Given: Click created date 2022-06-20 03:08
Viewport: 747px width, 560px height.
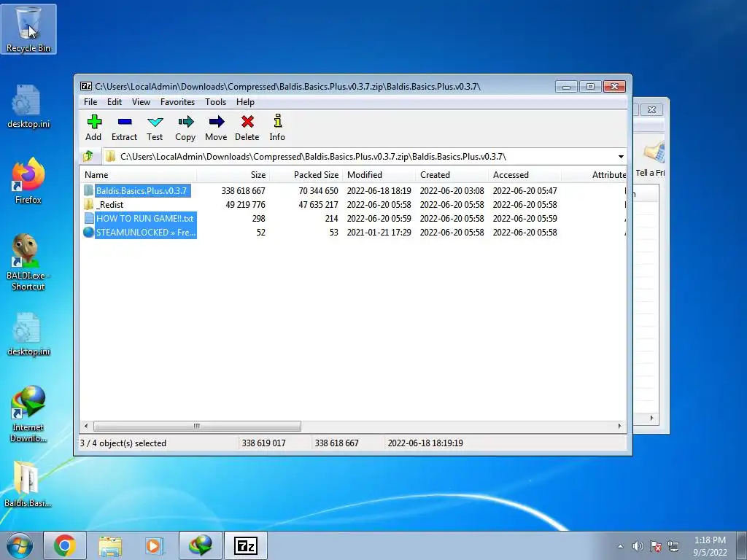Looking at the screenshot, I should tap(452, 190).
